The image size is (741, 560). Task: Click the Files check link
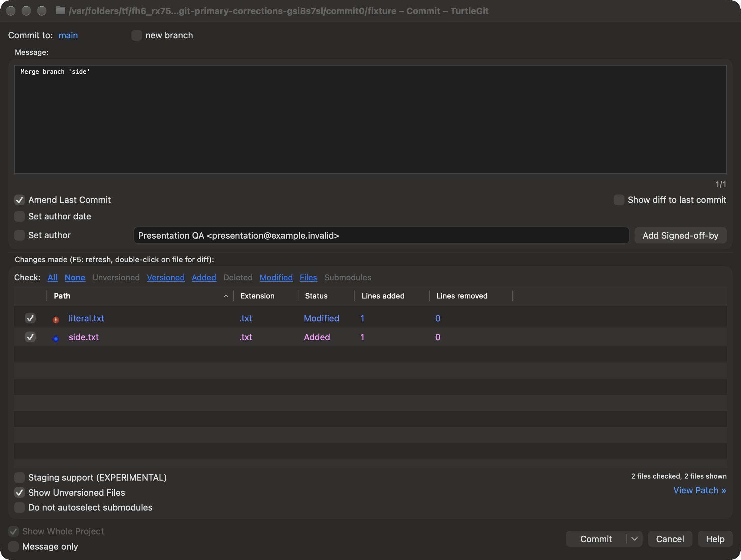point(308,277)
